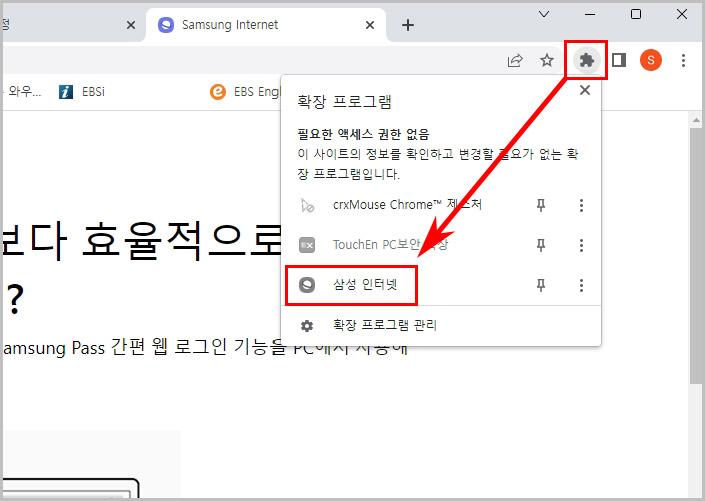The width and height of the screenshot is (705, 501).
Task: Open 확장 프로그램 관리 settings
Action: 441,325
